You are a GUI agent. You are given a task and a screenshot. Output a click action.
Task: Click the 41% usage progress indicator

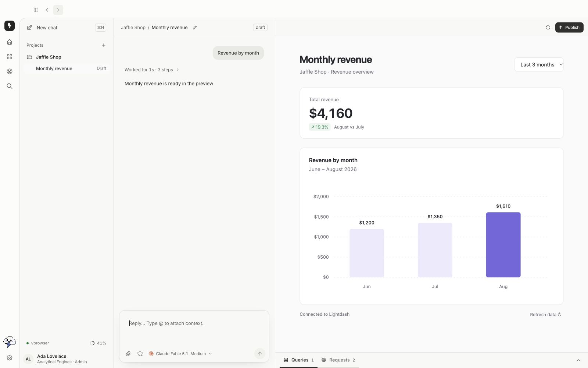point(98,343)
